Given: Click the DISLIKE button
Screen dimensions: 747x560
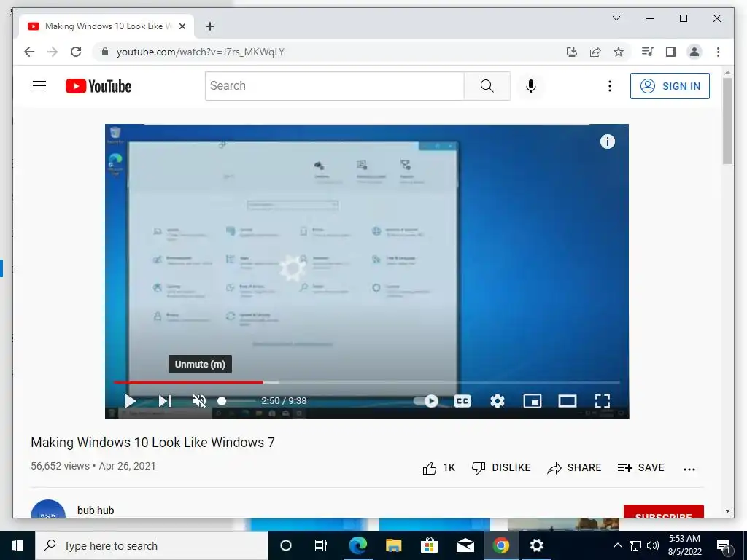Looking at the screenshot, I should [501, 468].
